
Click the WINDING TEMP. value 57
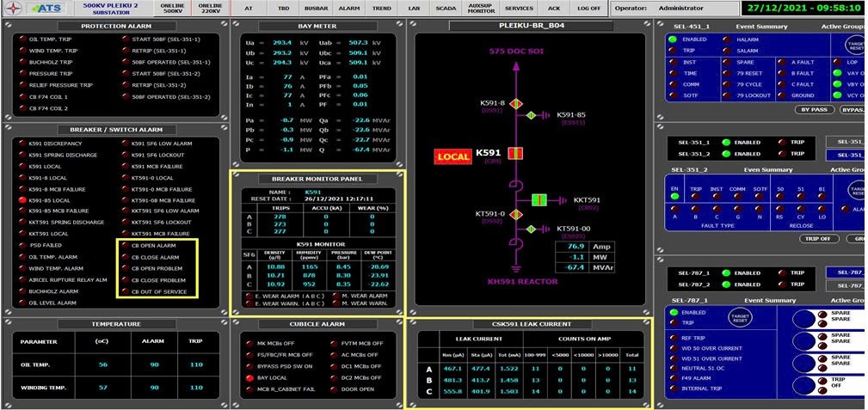103,388
